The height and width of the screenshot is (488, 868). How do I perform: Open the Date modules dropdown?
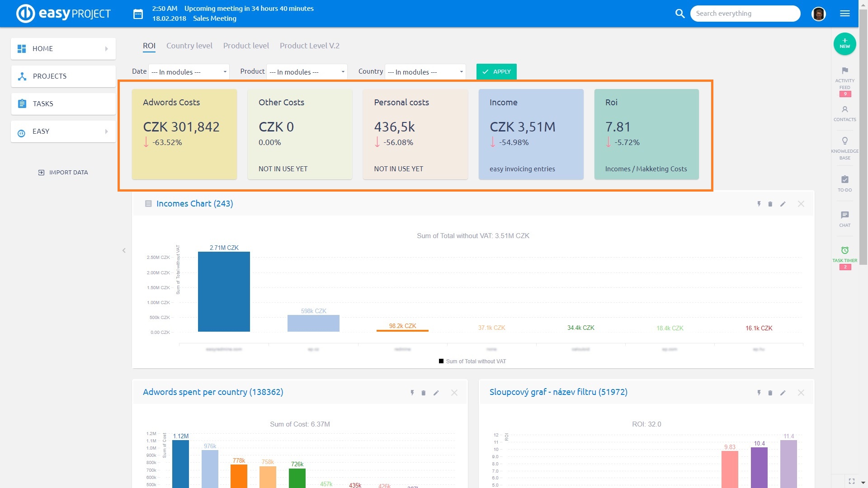click(x=189, y=71)
